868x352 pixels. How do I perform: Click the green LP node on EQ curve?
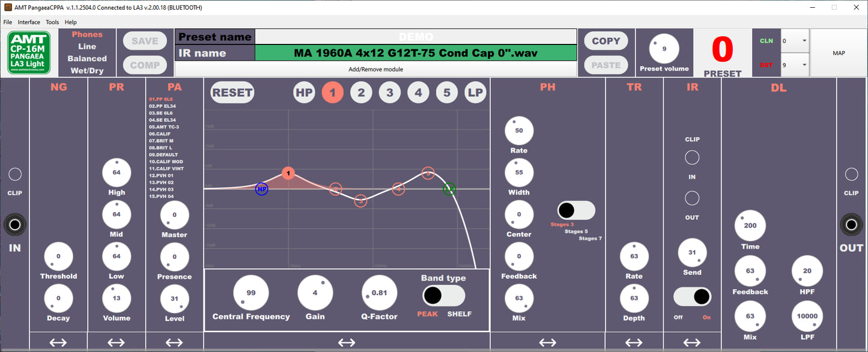[449, 189]
